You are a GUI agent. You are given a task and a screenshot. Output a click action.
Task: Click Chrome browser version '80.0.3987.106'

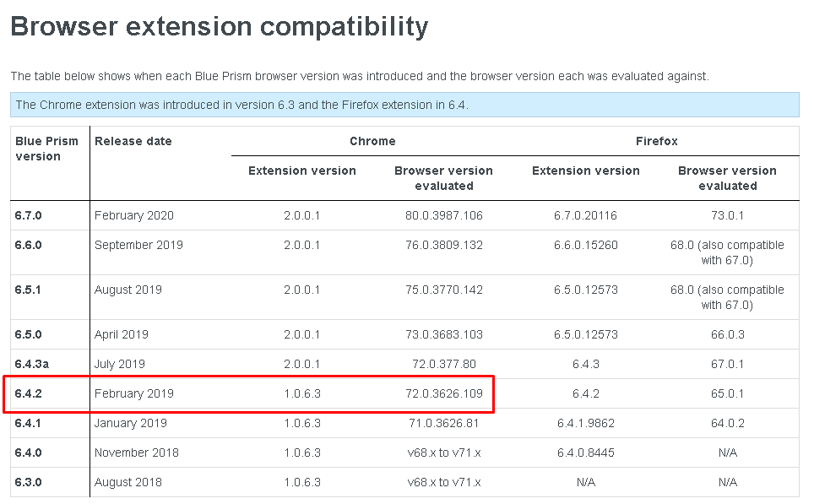(444, 215)
